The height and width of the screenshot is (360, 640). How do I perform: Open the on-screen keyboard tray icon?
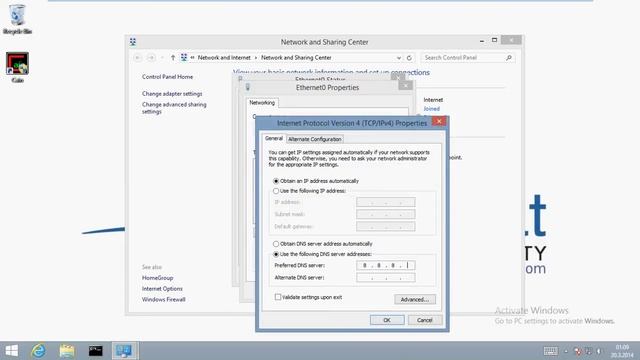point(550,351)
